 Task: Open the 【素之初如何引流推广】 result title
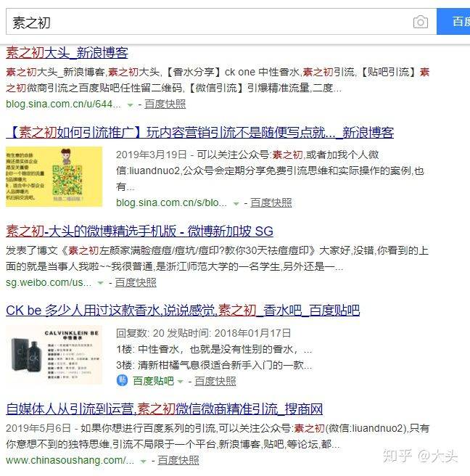tap(200, 132)
